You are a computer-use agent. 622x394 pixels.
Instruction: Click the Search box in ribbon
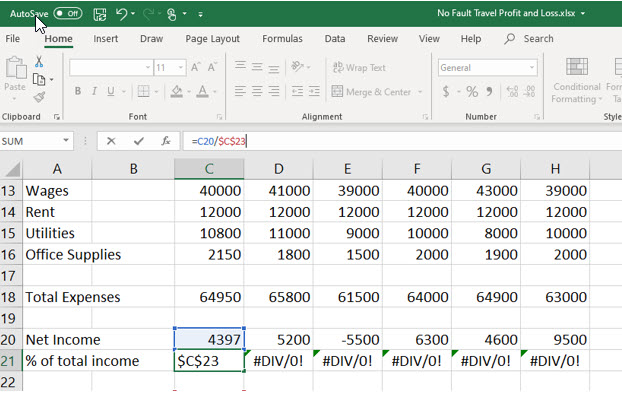530,38
